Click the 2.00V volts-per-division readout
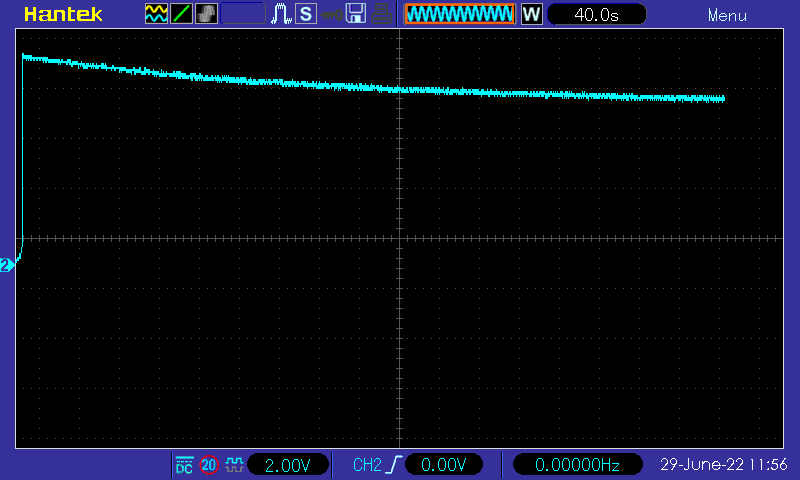 tap(288, 465)
